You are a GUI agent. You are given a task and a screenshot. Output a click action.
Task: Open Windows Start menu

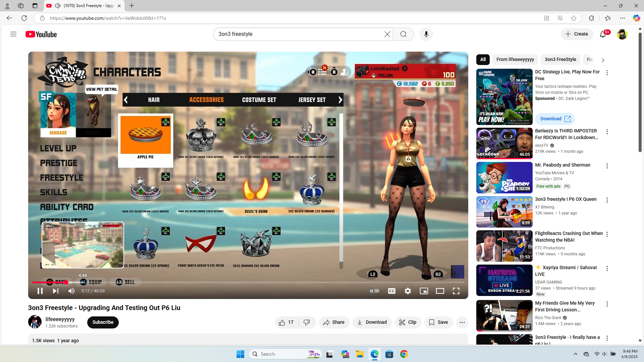[240, 354]
